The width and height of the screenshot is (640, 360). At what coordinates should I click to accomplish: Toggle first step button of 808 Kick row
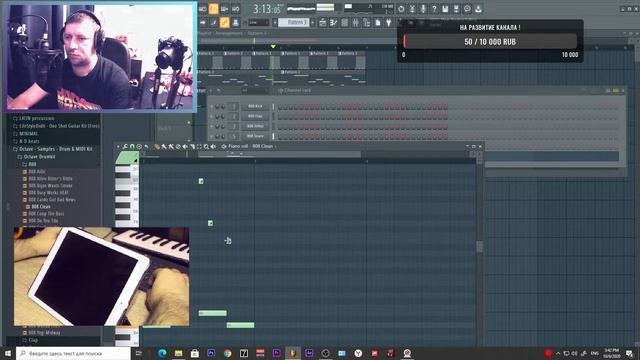tap(280, 107)
